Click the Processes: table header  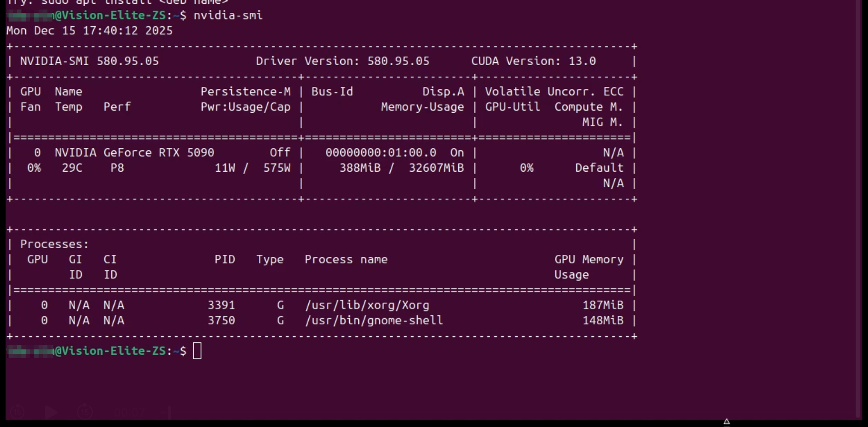click(54, 244)
